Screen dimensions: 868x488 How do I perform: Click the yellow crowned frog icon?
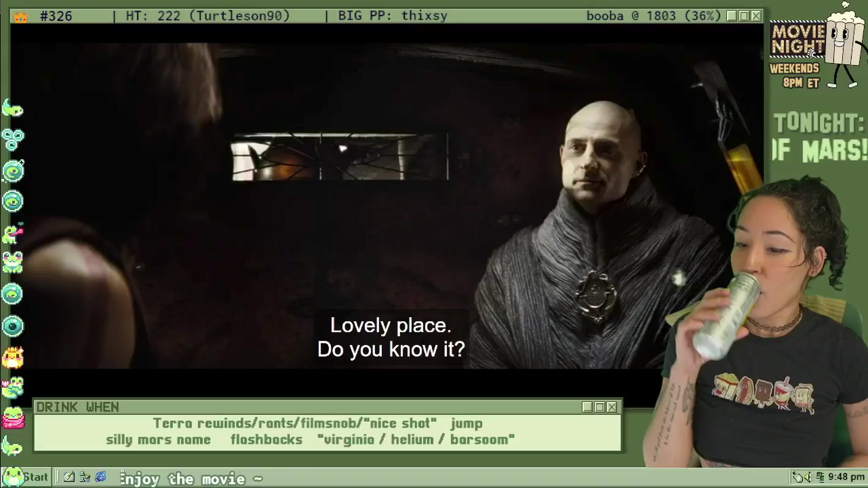13,357
